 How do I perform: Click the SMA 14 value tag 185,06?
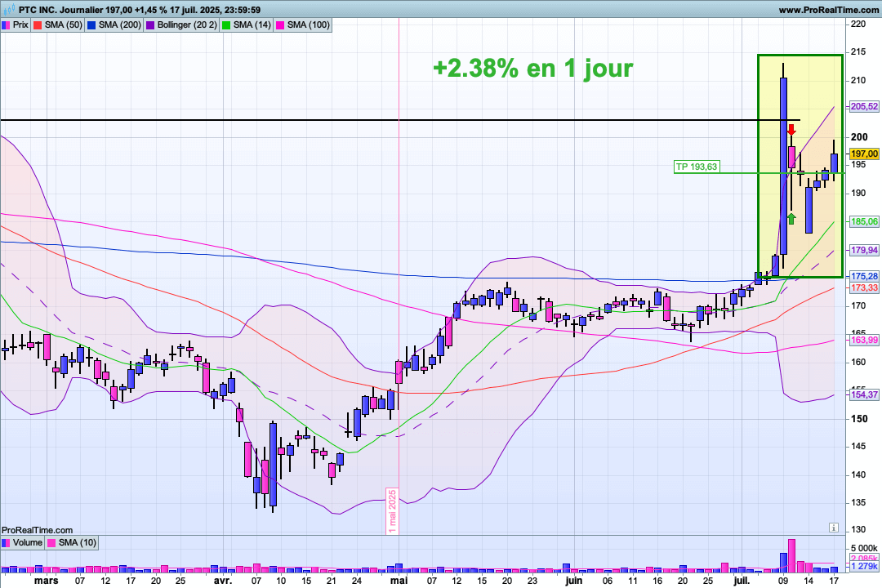pyautogui.click(x=864, y=221)
